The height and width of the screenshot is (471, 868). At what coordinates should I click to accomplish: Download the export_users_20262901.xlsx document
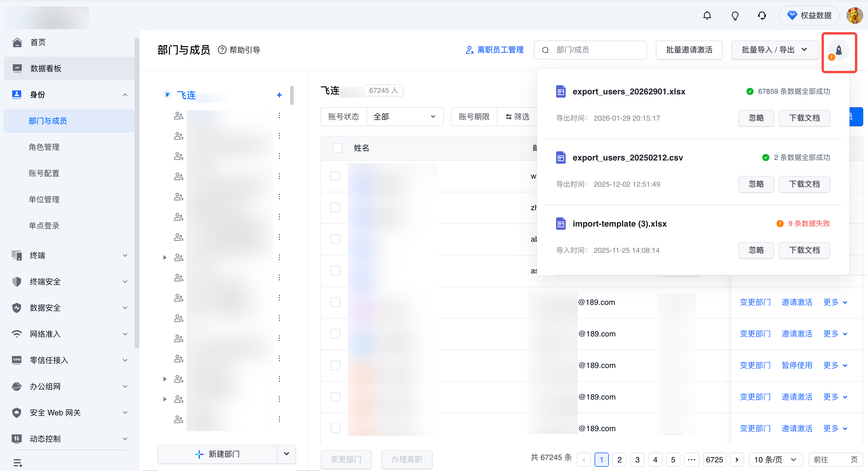pos(804,118)
